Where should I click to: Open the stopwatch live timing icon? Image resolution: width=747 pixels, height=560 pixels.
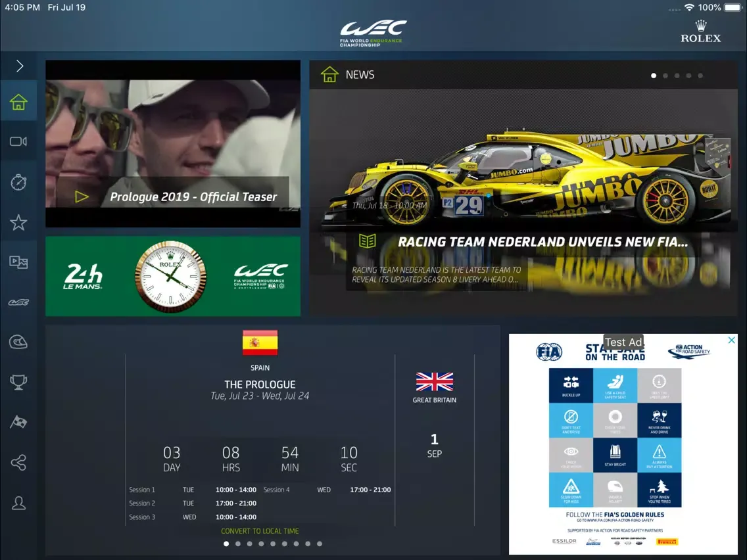pos(18,182)
